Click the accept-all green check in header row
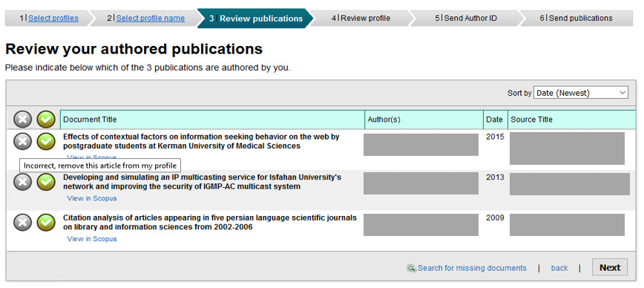The width and height of the screenshot is (644, 288). 45,120
